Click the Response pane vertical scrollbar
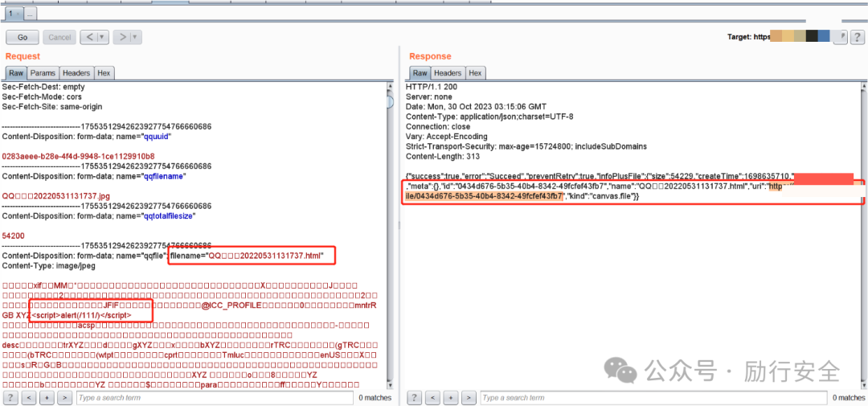868x406 pixels. coord(864,236)
